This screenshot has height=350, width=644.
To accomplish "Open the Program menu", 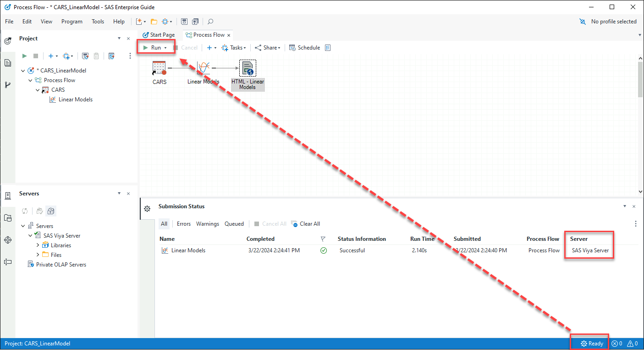I will (x=72, y=22).
